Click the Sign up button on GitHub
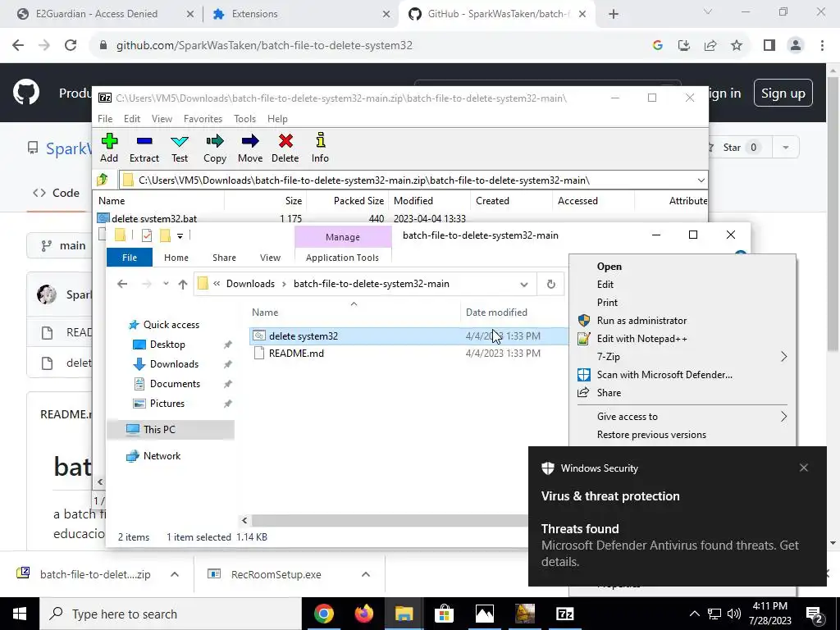 pos(783,94)
